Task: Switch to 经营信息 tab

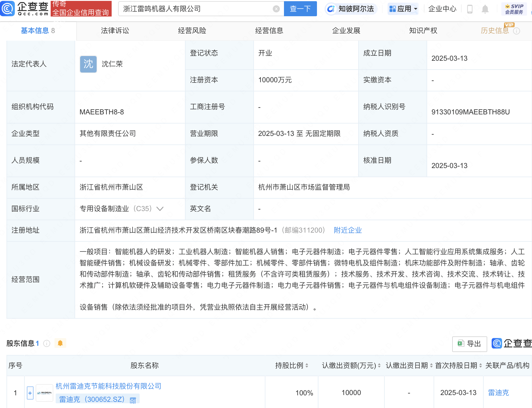Action: point(269,31)
